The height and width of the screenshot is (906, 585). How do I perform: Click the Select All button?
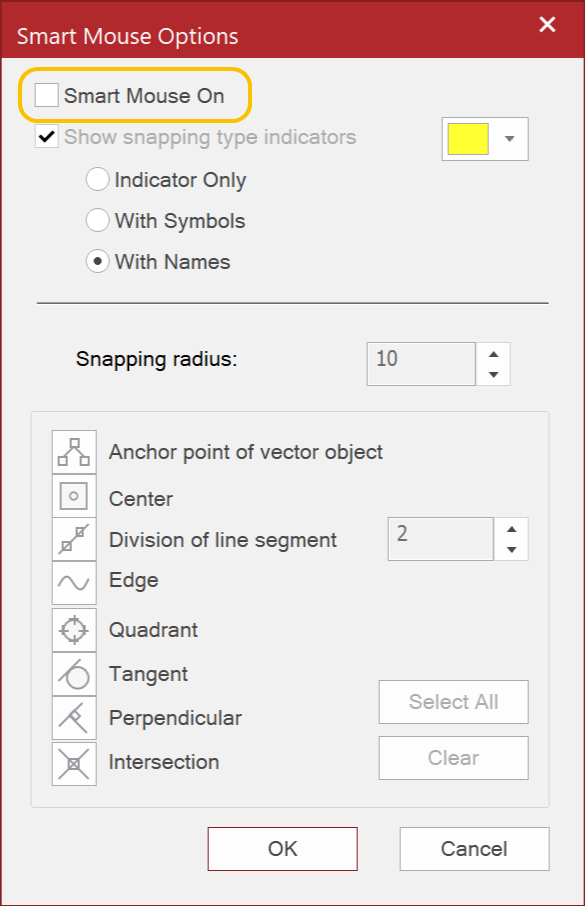point(453,702)
